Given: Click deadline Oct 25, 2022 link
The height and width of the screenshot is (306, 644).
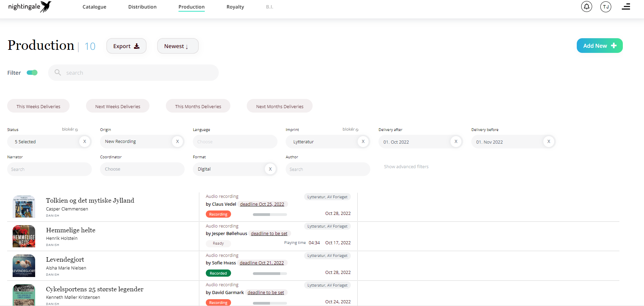Looking at the screenshot, I should tap(262, 204).
